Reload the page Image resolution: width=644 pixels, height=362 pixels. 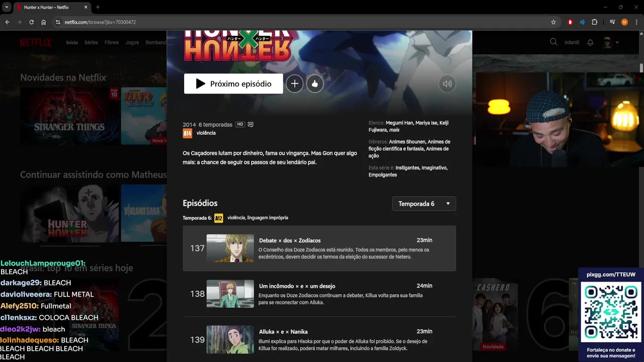point(31,22)
